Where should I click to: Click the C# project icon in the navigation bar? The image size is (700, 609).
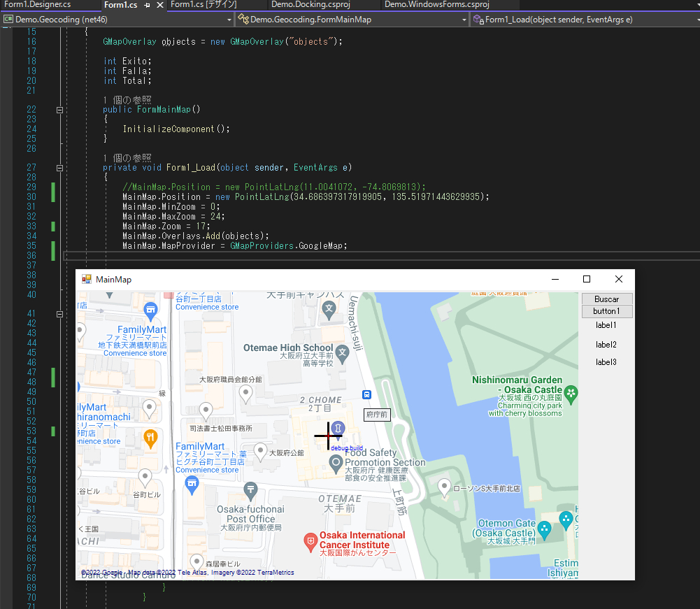pos(8,19)
